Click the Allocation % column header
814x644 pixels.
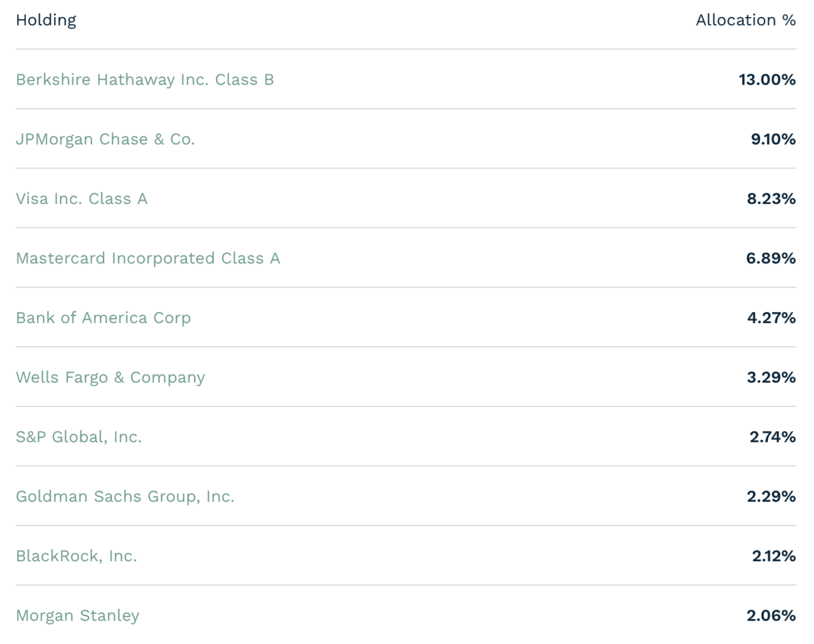click(746, 20)
